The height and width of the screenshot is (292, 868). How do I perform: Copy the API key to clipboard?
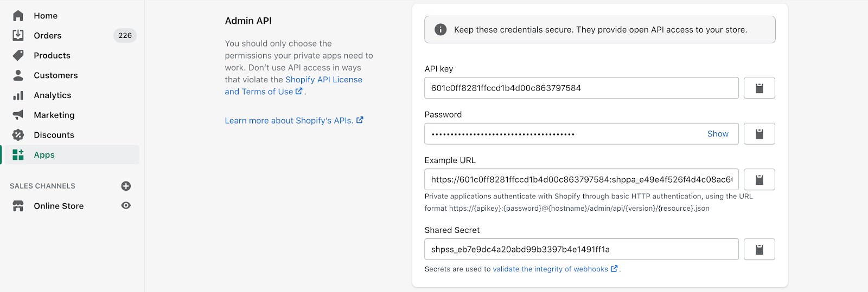[x=759, y=88]
